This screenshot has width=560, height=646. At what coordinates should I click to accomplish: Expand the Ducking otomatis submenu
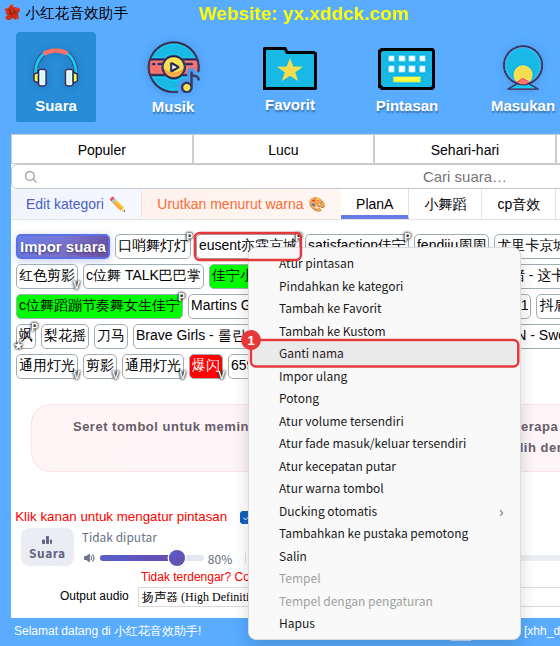pos(384,512)
